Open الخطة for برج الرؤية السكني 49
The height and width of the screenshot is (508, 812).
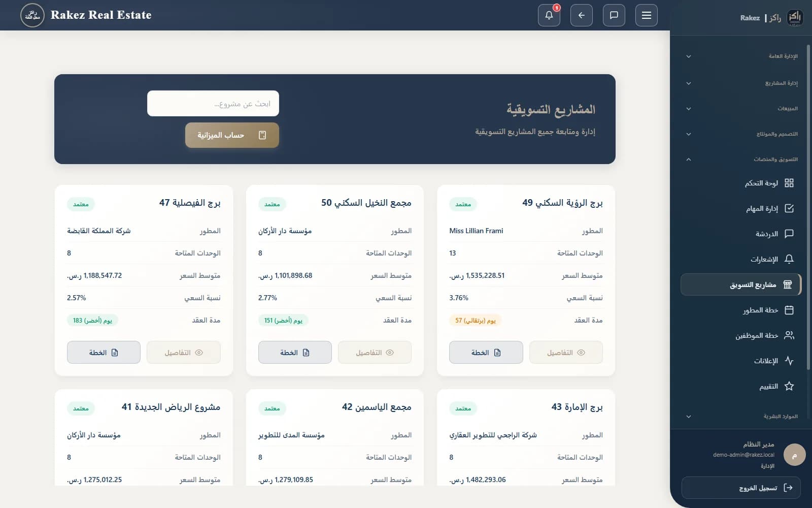click(x=486, y=353)
